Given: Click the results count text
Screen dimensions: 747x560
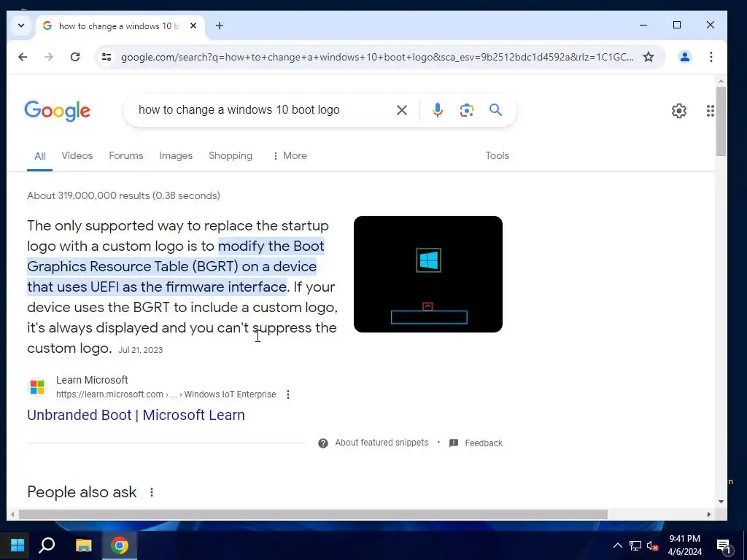Looking at the screenshot, I should pyautogui.click(x=123, y=195).
